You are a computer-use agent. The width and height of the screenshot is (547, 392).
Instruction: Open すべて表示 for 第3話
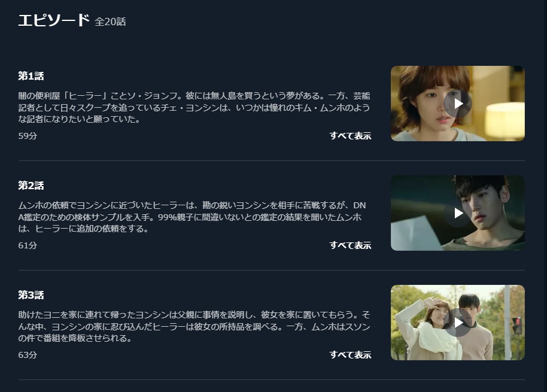(x=350, y=355)
